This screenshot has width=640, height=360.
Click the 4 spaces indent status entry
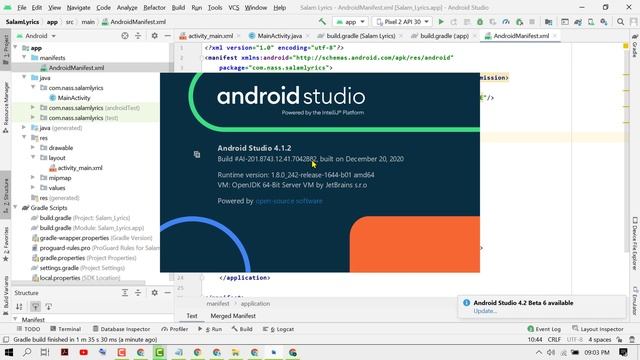click(600, 340)
